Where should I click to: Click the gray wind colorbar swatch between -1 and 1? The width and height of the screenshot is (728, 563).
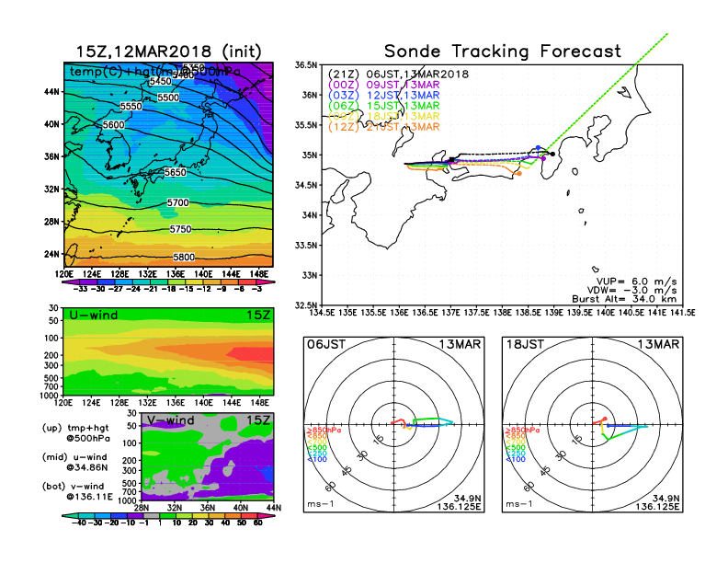pos(152,515)
